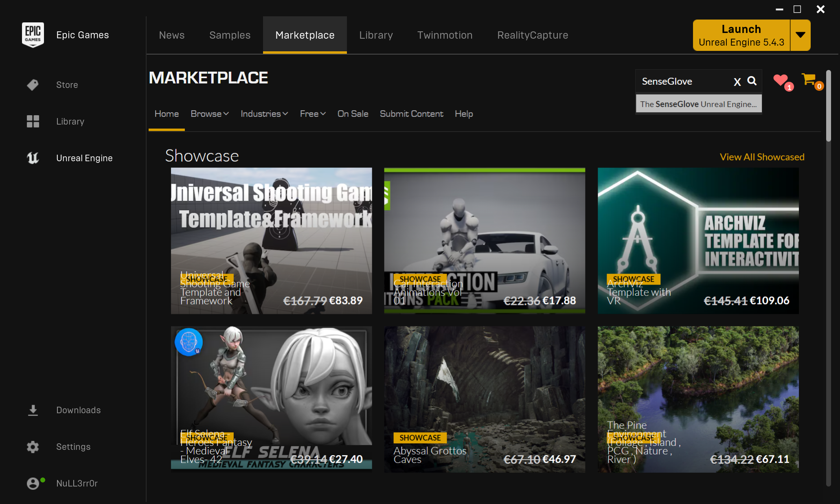The height and width of the screenshot is (504, 840).
Task: Expand the Browse menu
Action: (209, 114)
